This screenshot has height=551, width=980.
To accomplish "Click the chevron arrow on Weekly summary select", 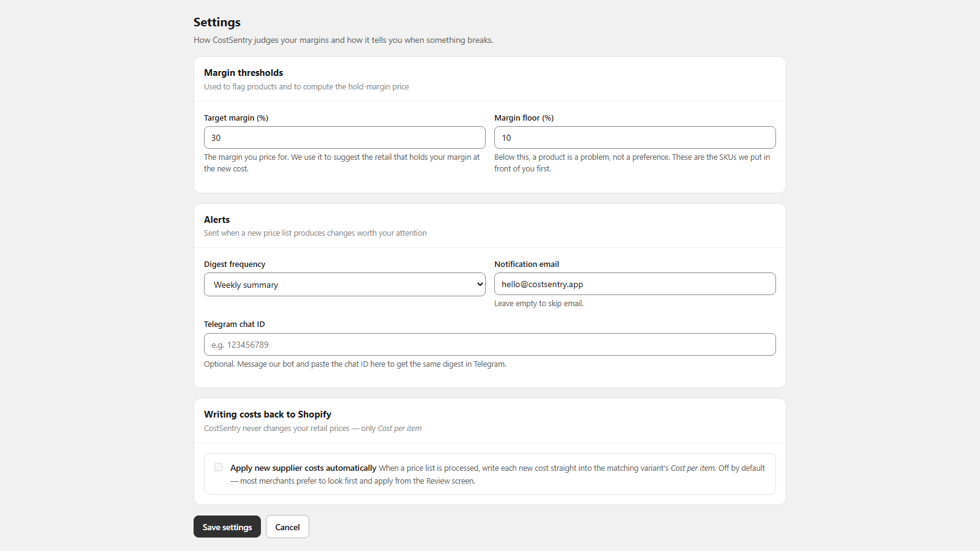I will tap(480, 285).
